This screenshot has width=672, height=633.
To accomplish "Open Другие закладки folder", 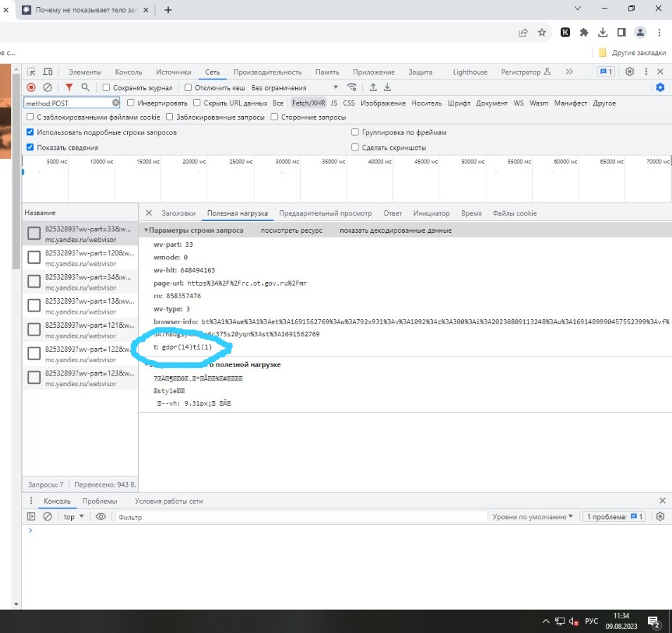I will tap(633, 52).
